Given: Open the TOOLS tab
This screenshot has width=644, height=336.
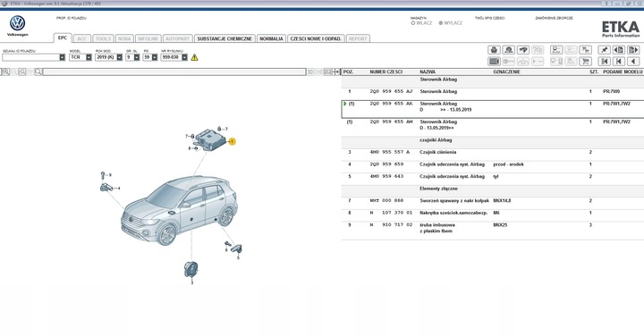Looking at the screenshot, I should 103,38.
